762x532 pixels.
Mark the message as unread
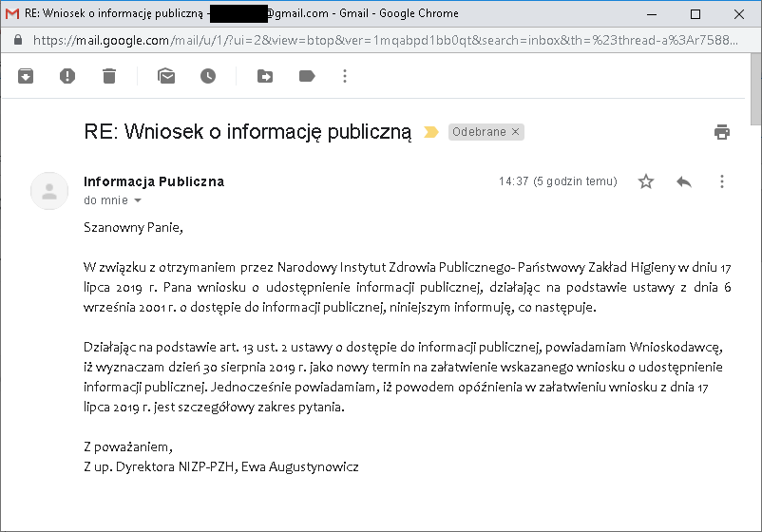(166, 76)
